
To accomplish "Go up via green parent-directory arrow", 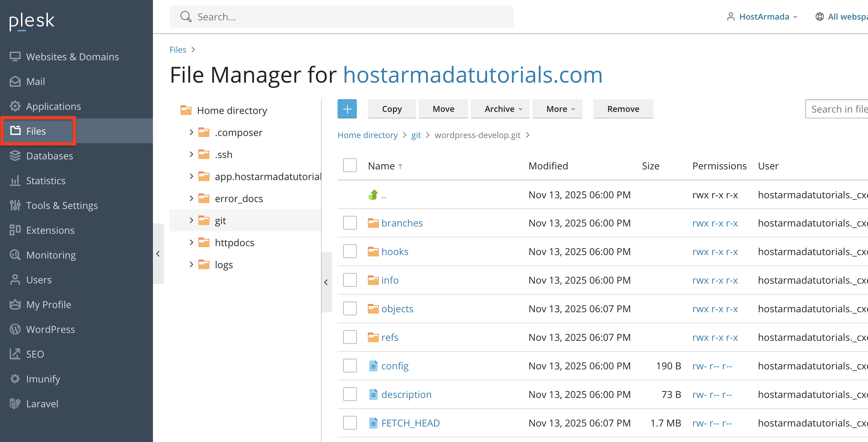I will point(373,195).
